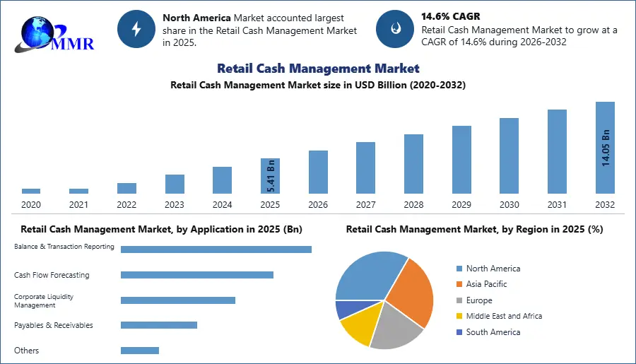
Task: Click the Middle East and Africa legend swatch
Action: (459, 316)
